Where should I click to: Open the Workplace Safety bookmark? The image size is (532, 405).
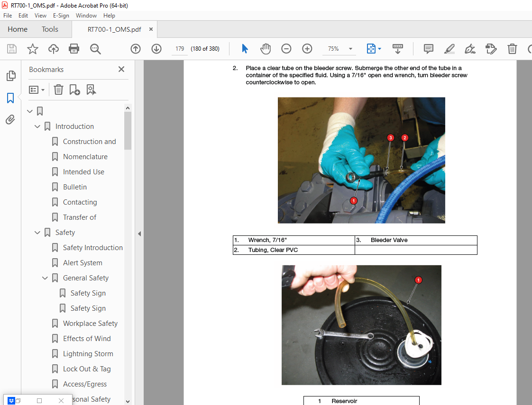point(90,324)
